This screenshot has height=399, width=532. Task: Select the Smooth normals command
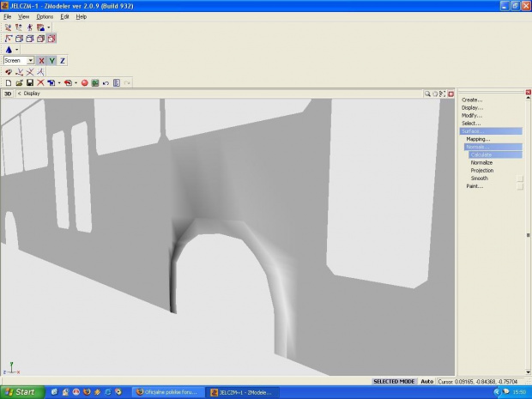pos(479,178)
